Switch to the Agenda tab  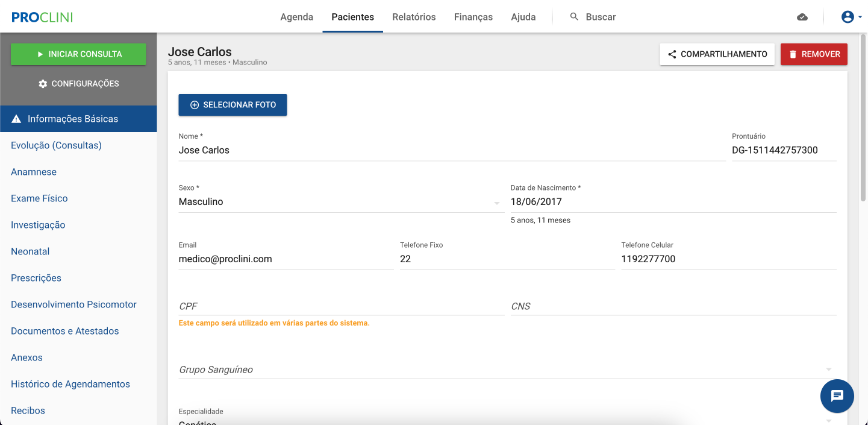[296, 17]
